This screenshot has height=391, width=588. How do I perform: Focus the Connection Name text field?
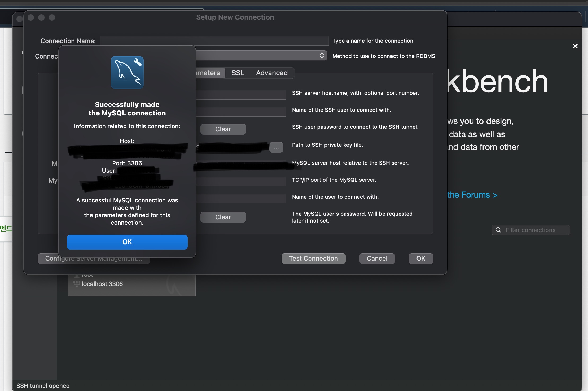tap(214, 41)
